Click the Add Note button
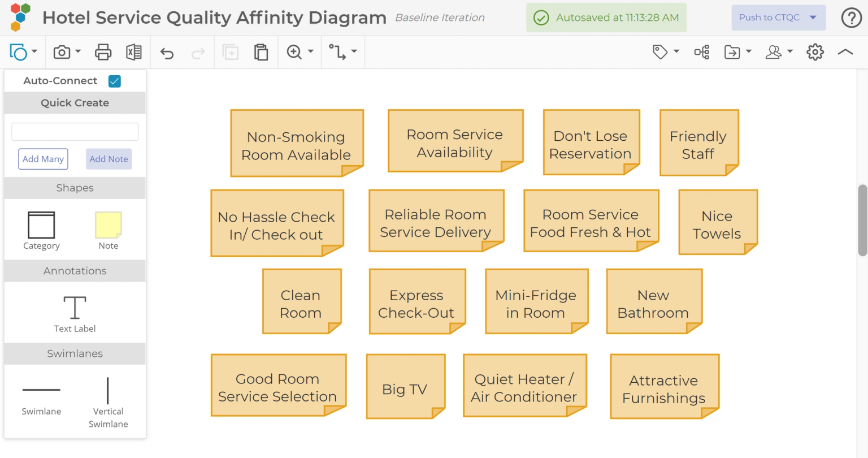 click(108, 159)
